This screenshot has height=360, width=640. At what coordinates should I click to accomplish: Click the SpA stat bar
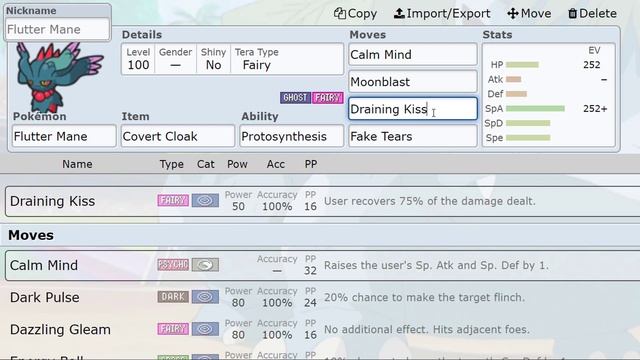click(535, 109)
